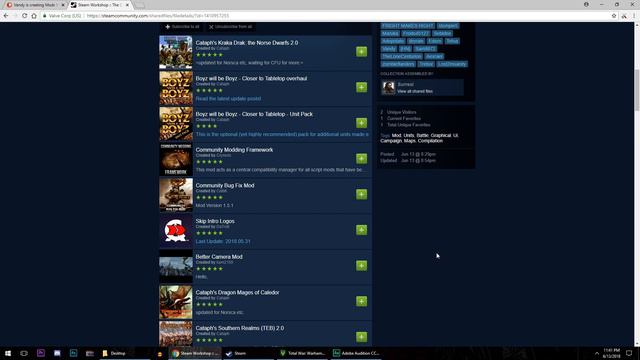
Task: Click Unsubscribe from all button
Action: (x=230, y=27)
